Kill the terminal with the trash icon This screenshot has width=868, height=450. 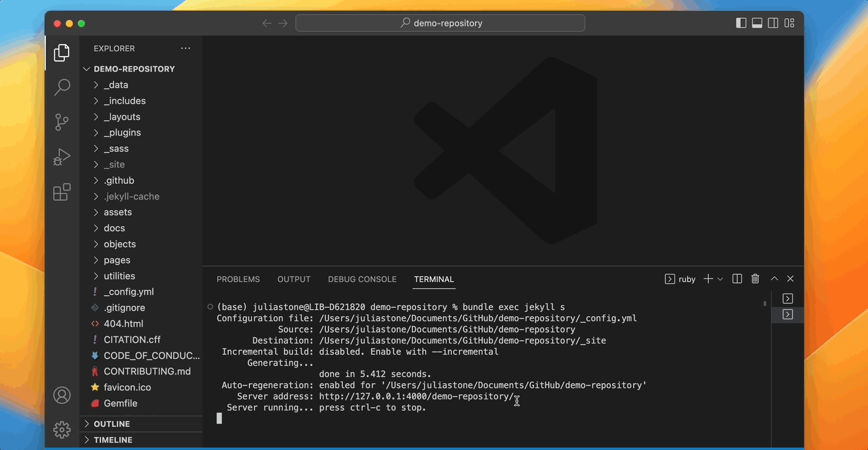(755, 279)
